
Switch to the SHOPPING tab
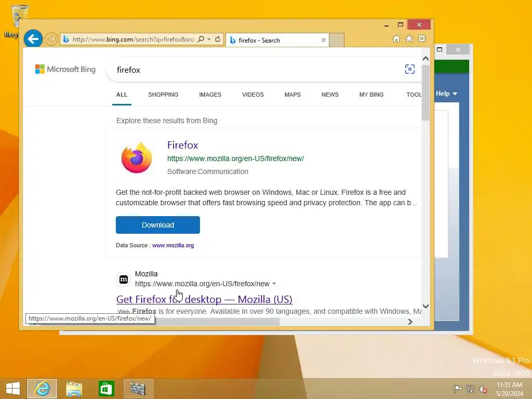point(163,95)
